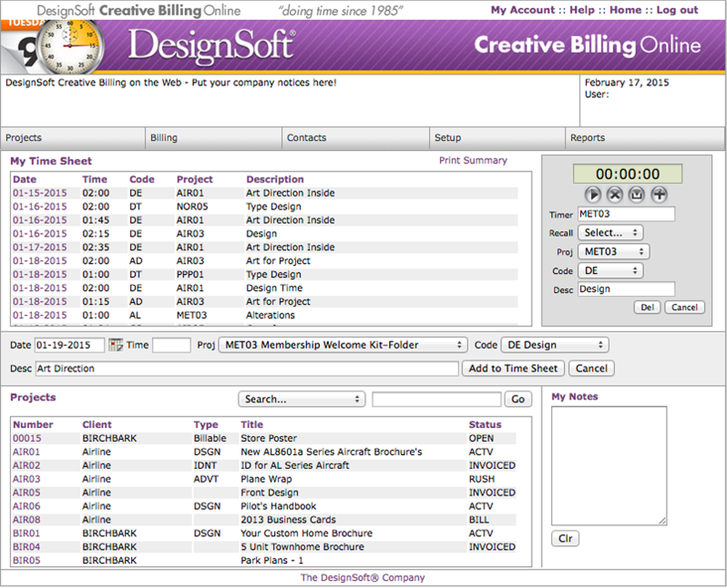
Task: Go to Home link
Action: 625,9
